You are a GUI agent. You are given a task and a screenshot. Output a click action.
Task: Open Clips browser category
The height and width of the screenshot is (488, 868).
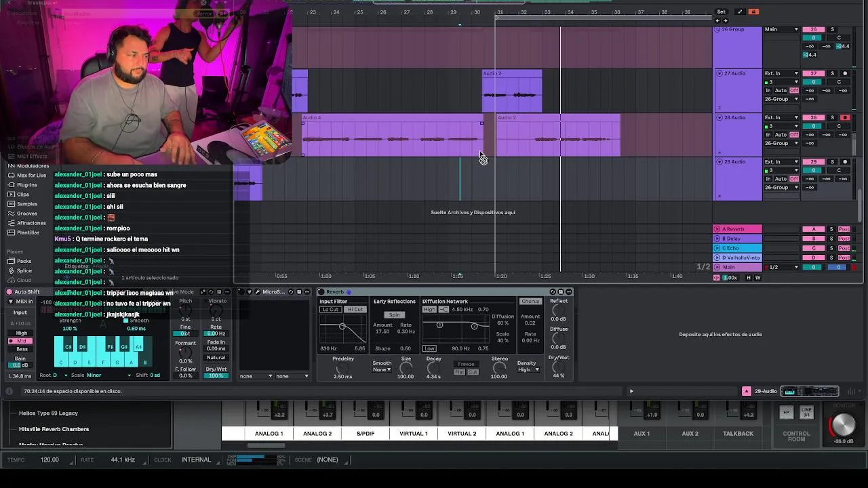(x=23, y=195)
